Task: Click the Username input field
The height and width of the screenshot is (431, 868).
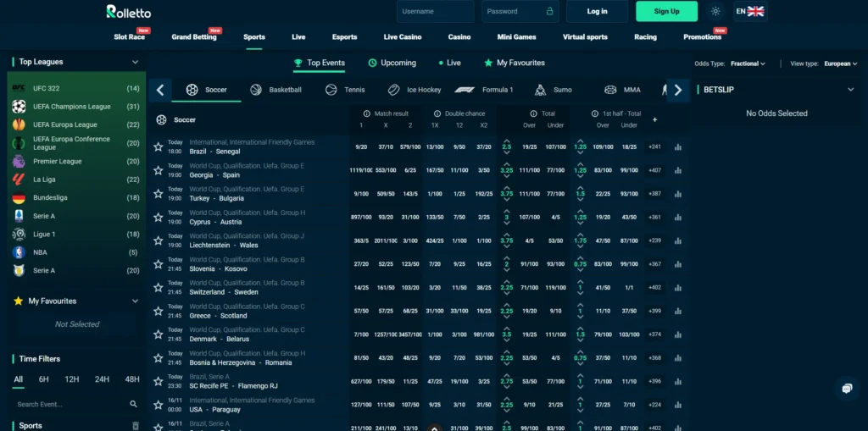Action: click(x=435, y=11)
